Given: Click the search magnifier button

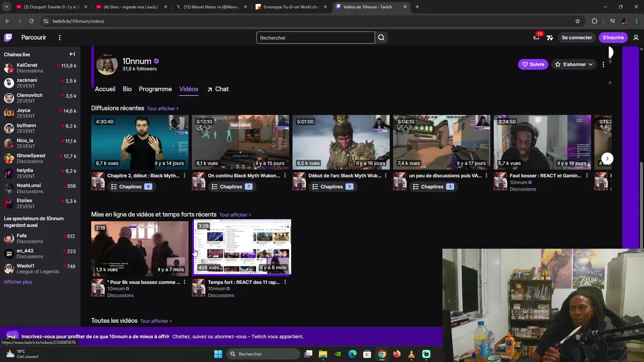Looking at the screenshot, I should (381, 38).
